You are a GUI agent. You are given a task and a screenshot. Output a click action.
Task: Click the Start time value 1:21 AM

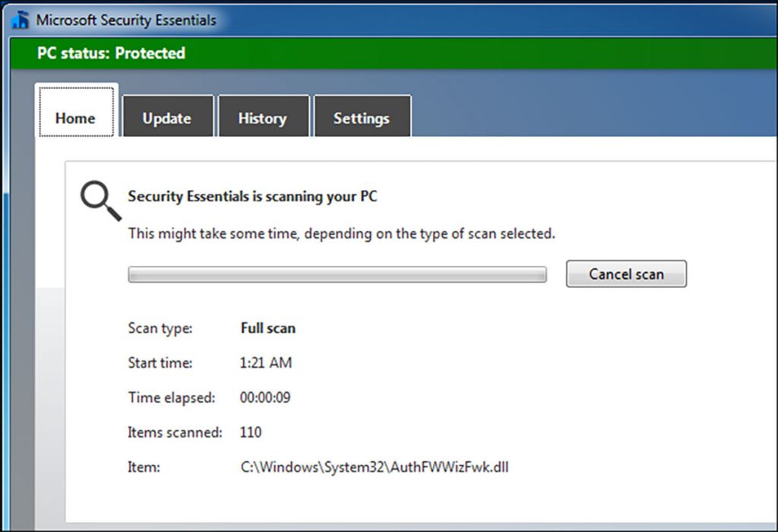coord(266,363)
